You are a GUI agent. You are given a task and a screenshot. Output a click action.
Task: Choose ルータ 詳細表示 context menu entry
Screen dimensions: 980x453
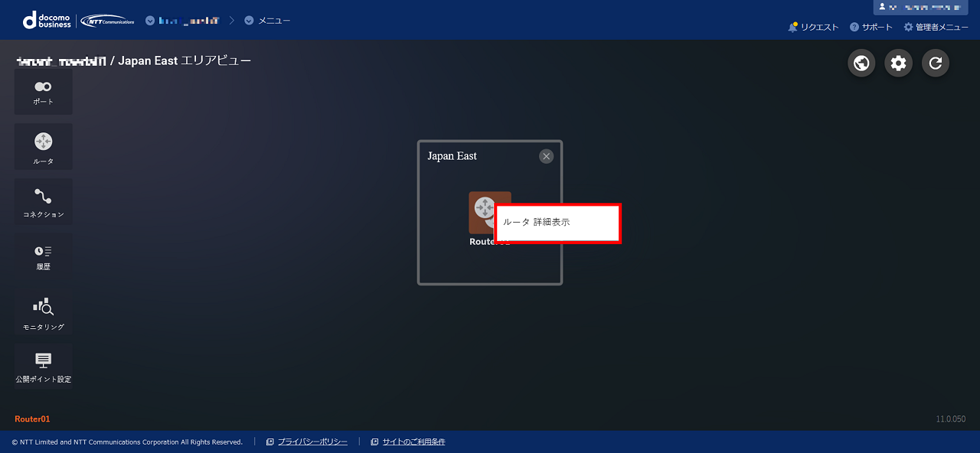pos(558,223)
